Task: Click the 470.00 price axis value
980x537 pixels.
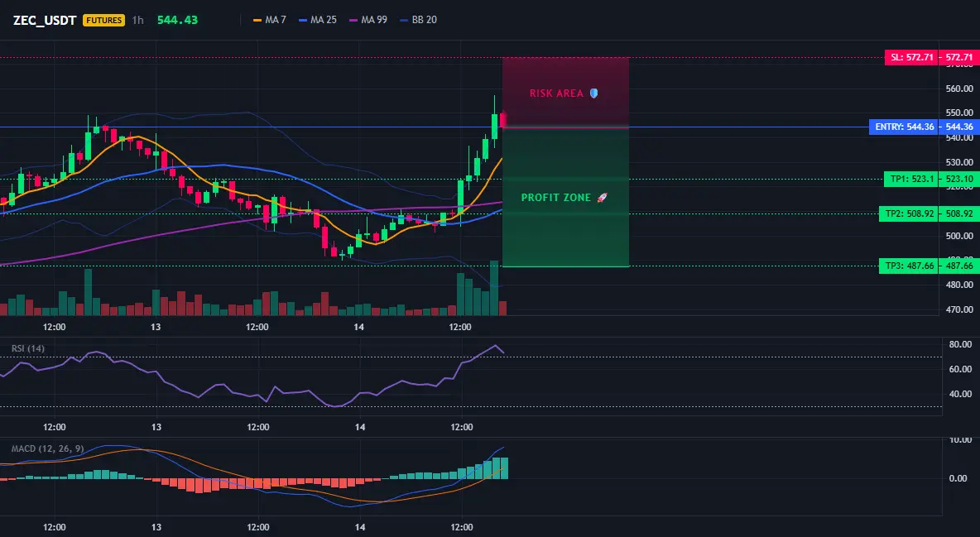Action: (959, 309)
